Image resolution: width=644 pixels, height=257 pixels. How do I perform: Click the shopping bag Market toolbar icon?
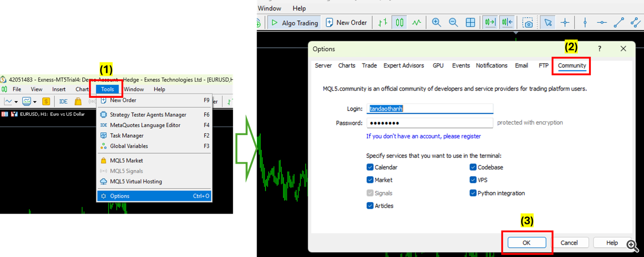coord(78,102)
